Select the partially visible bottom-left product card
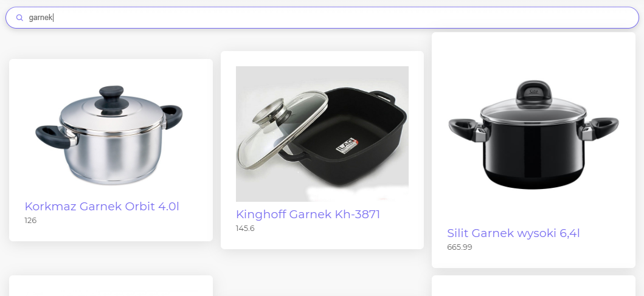Viewport: 644px width, 296px height. pos(111,286)
